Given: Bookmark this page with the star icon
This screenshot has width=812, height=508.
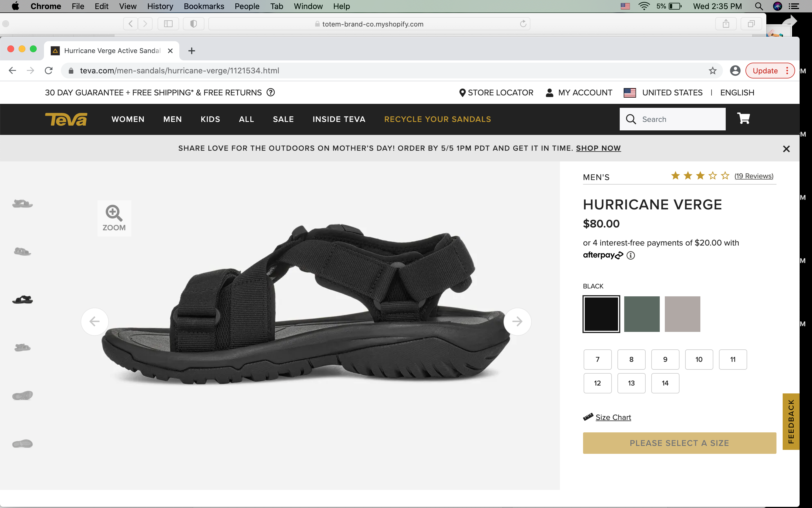Looking at the screenshot, I should pos(712,71).
